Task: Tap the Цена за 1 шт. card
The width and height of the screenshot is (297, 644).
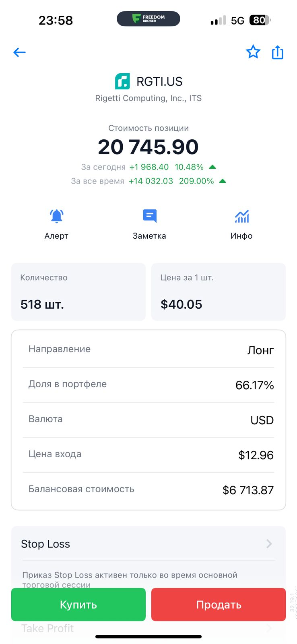Action: tap(219, 292)
